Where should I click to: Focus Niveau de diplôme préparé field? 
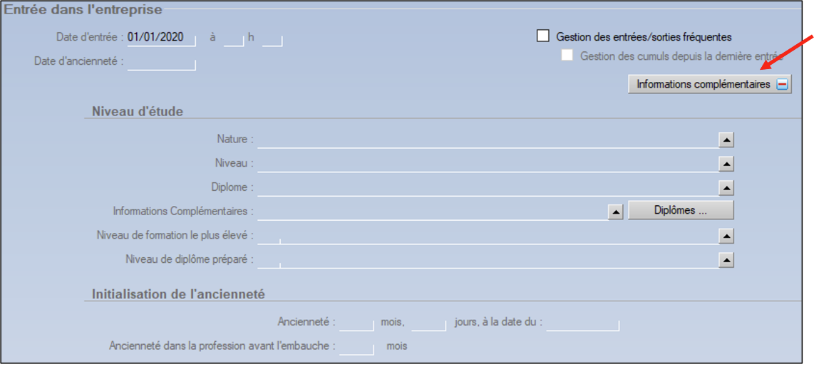(x=488, y=260)
